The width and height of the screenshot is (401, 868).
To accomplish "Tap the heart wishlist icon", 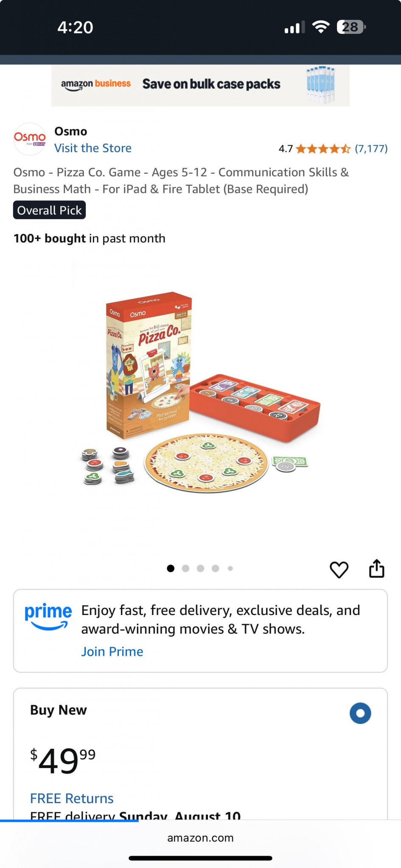I will tap(339, 569).
